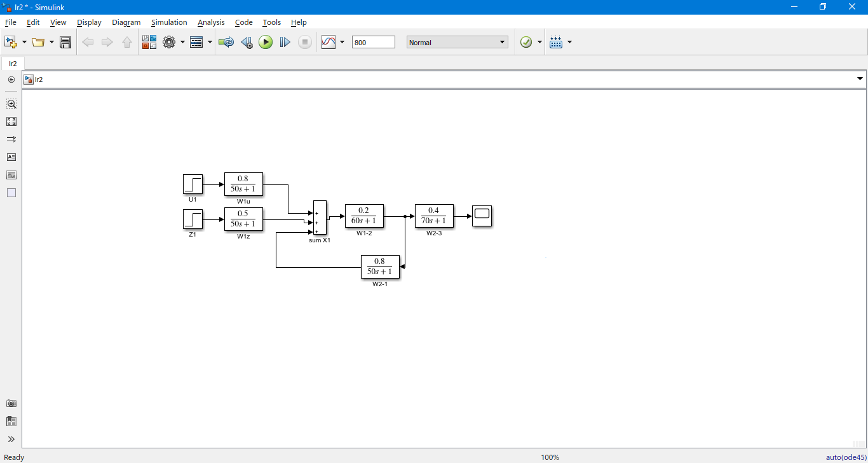Expand the model path breadcrumb dropdown arrow
The width and height of the screenshot is (868, 463).
point(860,79)
